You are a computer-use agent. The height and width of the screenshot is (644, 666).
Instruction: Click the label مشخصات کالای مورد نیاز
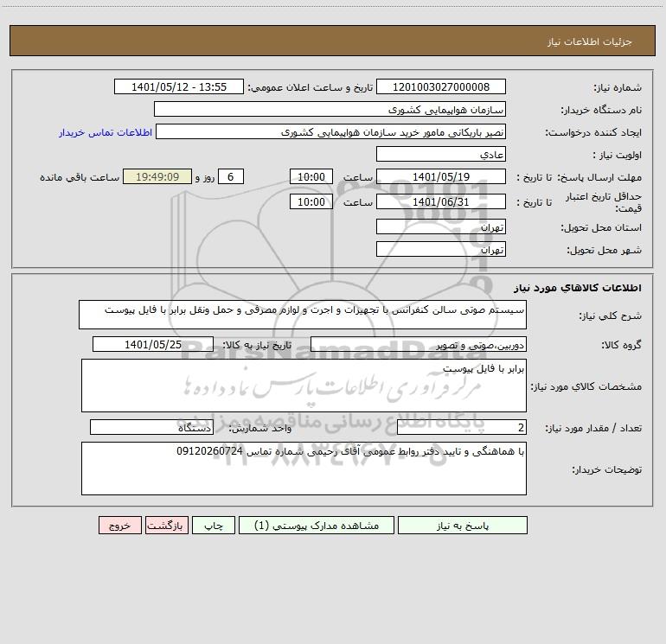586,386
